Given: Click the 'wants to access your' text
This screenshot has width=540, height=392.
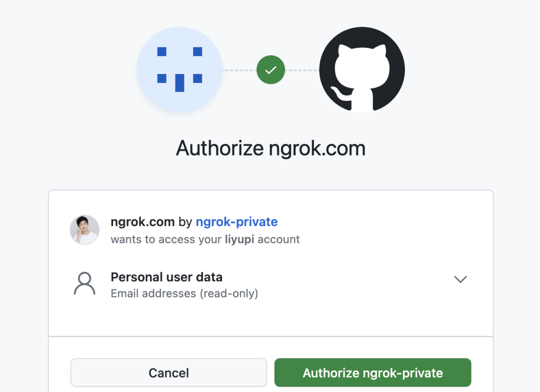Looking at the screenshot, I should click(x=165, y=239).
